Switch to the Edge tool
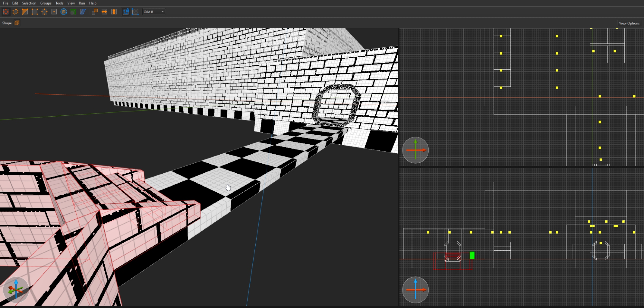The height and width of the screenshot is (308, 644). 44,12
